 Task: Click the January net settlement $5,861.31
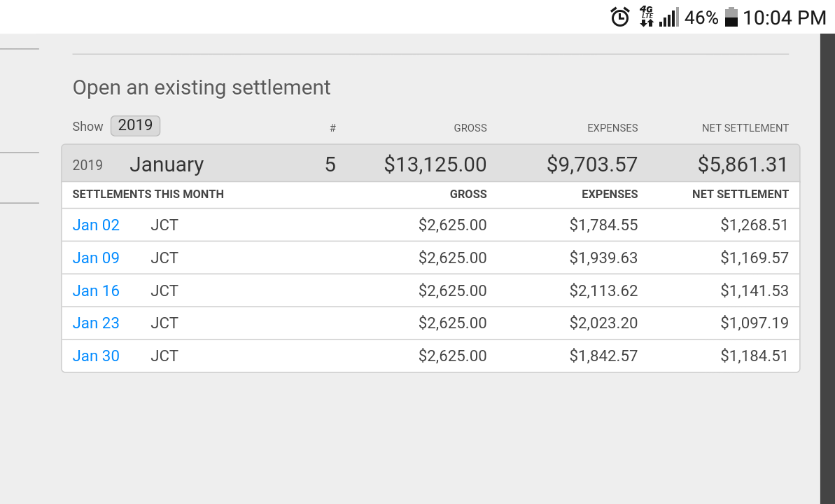point(743,164)
